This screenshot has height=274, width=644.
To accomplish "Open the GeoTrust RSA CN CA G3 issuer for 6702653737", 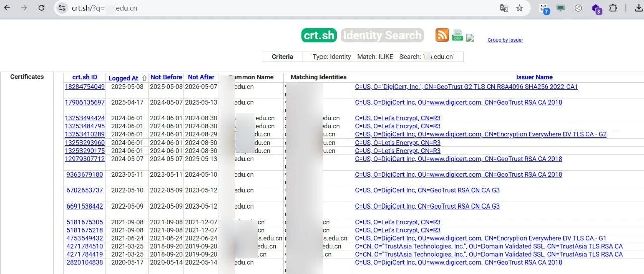I will pyautogui.click(x=427, y=190).
